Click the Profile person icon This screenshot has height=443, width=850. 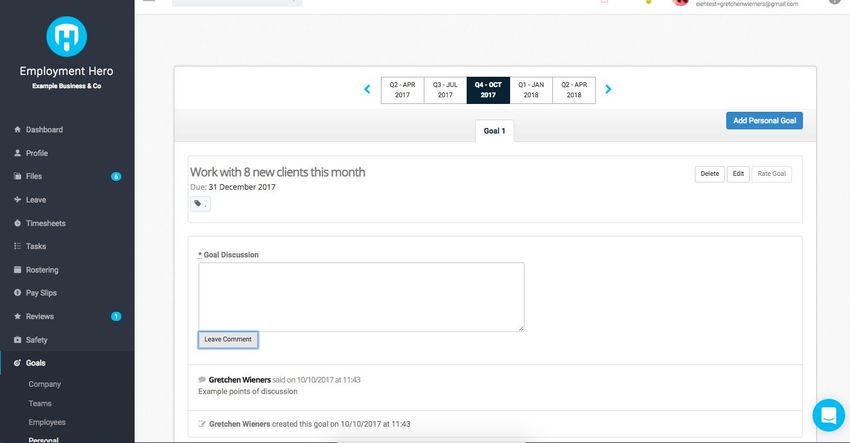click(17, 153)
